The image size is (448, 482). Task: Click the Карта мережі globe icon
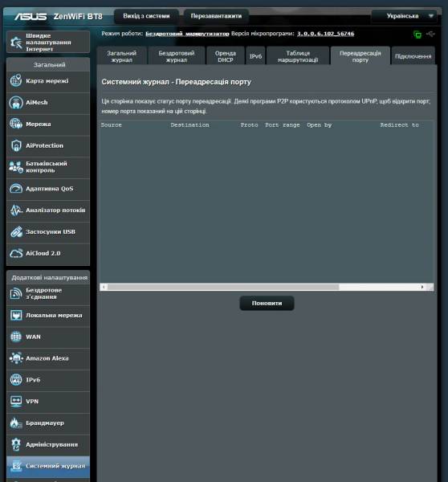pos(16,81)
